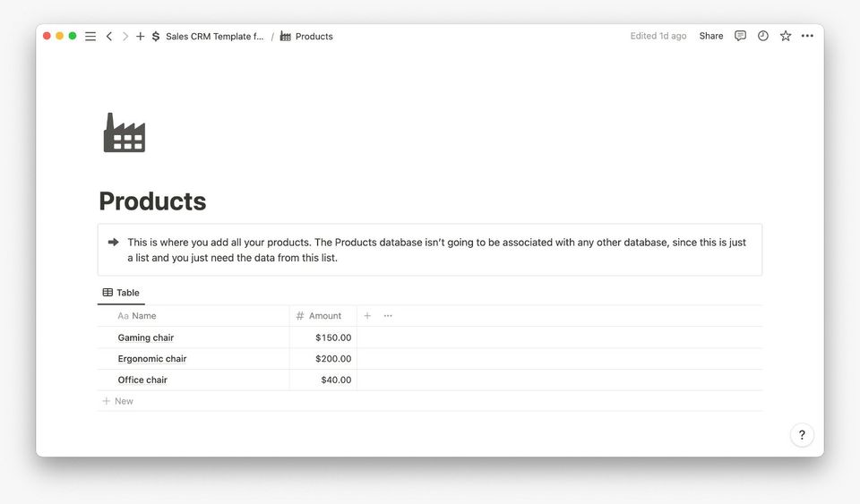Open the Amount column header menu
The image size is (860, 504).
pos(324,316)
